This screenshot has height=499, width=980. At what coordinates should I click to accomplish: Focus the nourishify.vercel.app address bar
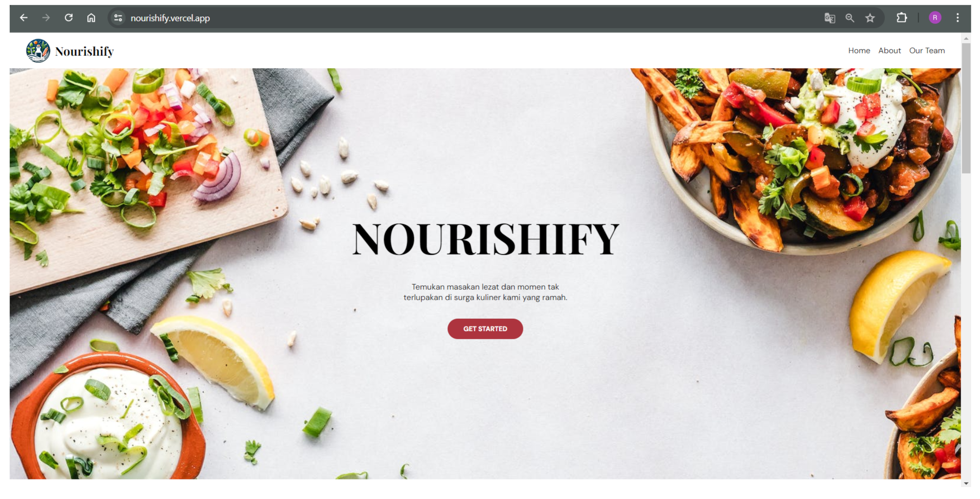(456, 18)
